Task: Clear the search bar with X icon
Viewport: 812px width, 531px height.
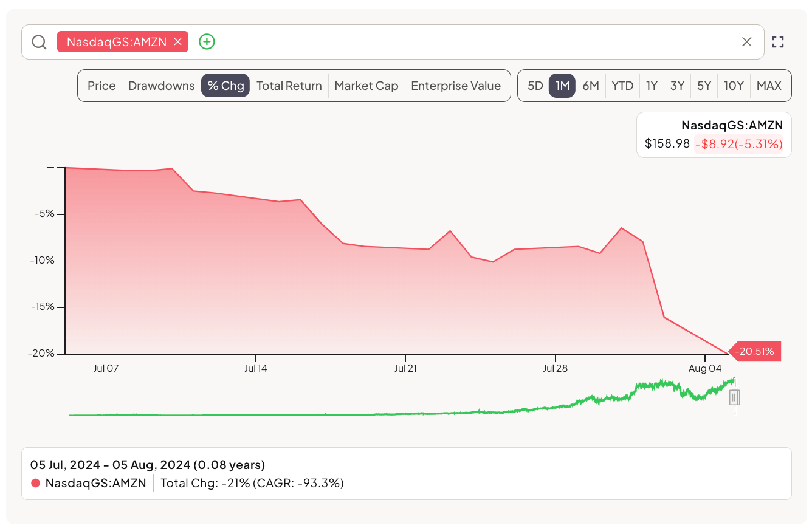Action: tap(747, 42)
